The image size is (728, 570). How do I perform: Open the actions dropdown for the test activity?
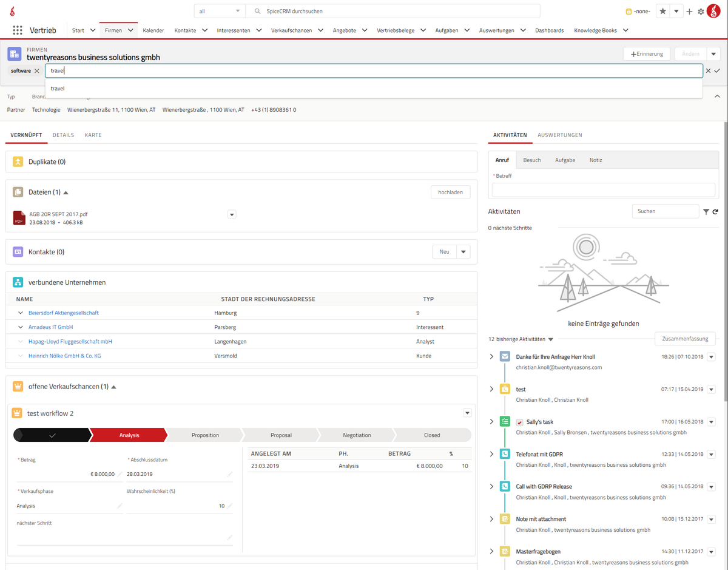(712, 390)
